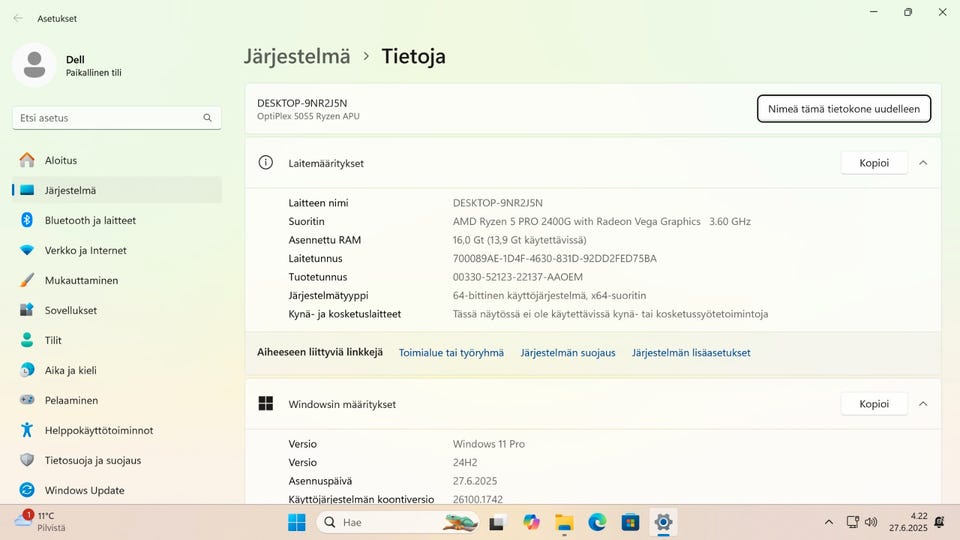
Task: Click the search magnifier in Etsi asetus
Action: pyautogui.click(x=208, y=118)
